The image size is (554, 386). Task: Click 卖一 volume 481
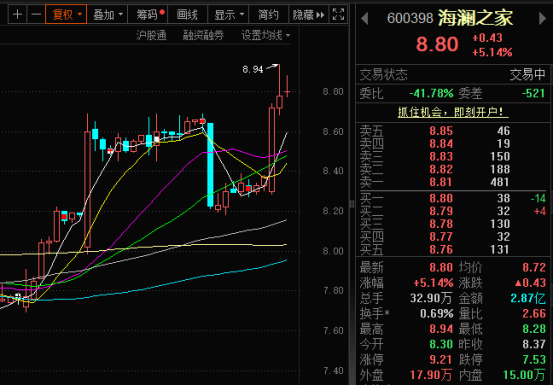(500, 182)
